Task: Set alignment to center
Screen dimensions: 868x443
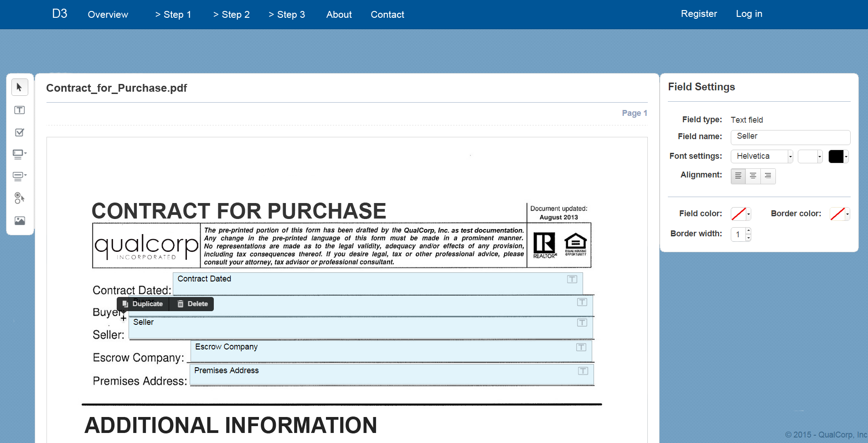Action: 753,176
